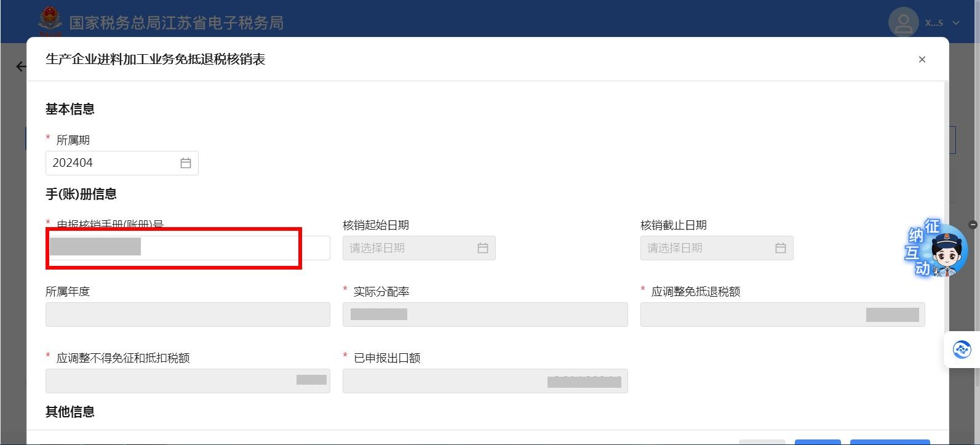Image resolution: width=980 pixels, height=445 pixels.
Task: Go back with the left arrow
Action: [21, 66]
